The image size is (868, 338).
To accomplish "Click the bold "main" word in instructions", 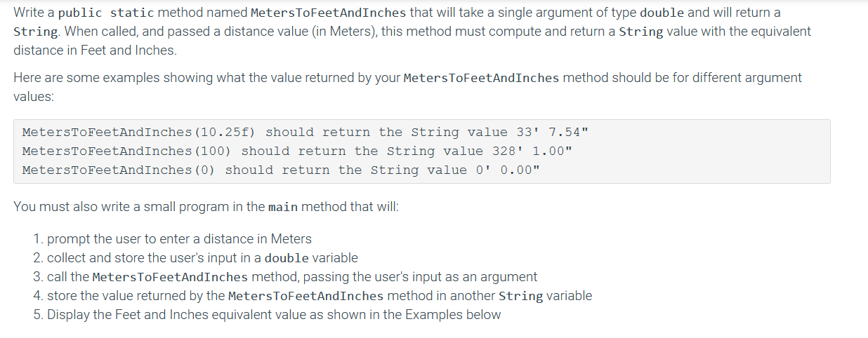I will click(x=283, y=208).
